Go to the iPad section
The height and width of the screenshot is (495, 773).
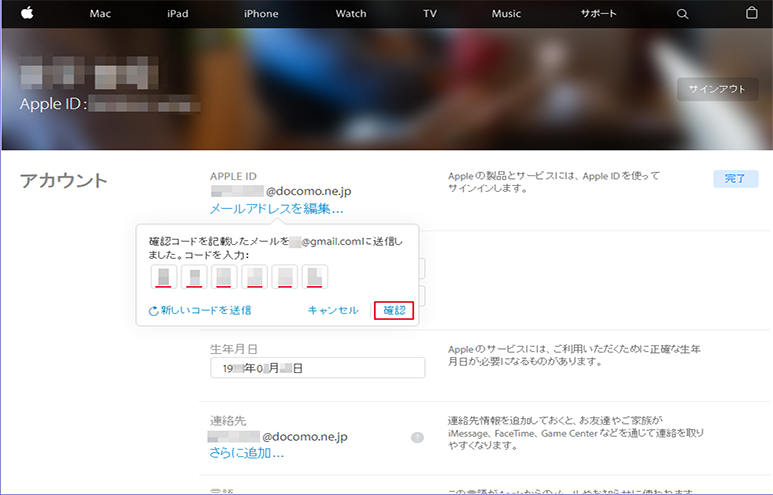(179, 14)
